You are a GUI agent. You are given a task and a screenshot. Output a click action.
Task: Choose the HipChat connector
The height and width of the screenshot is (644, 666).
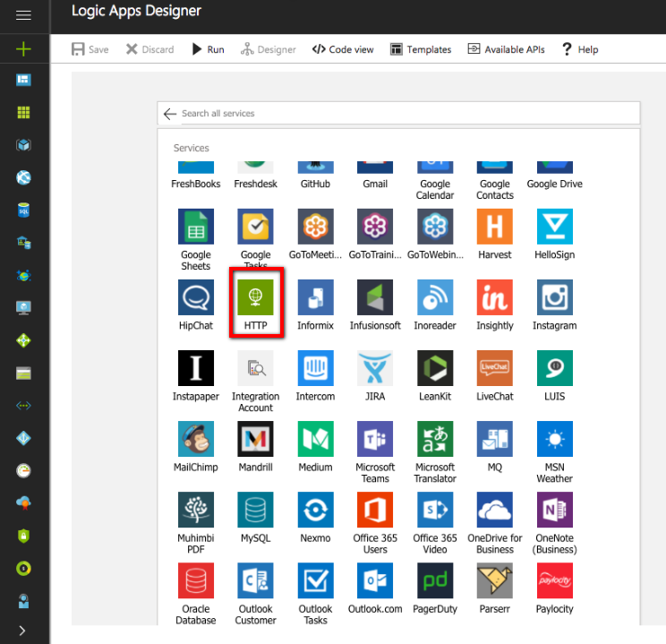point(196,297)
